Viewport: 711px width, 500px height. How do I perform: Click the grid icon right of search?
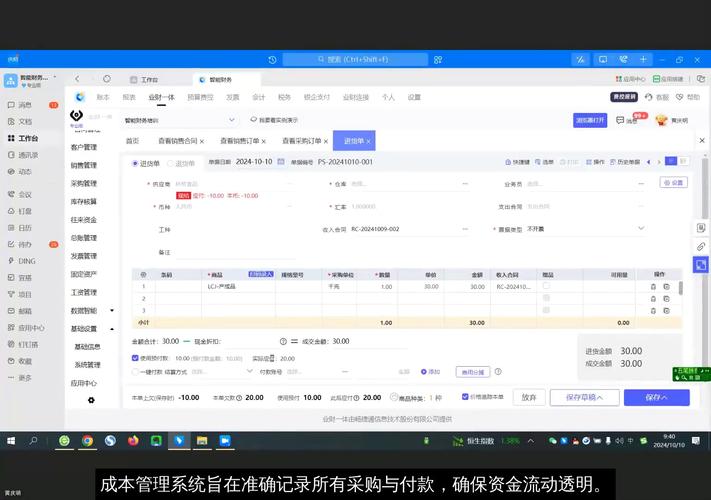coord(438,60)
